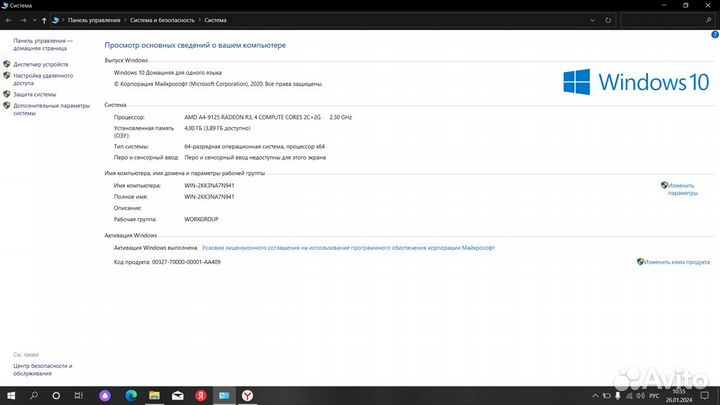
Task: Select system type '64-разрядная операционная система' text
Action: [x=233, y=146]
